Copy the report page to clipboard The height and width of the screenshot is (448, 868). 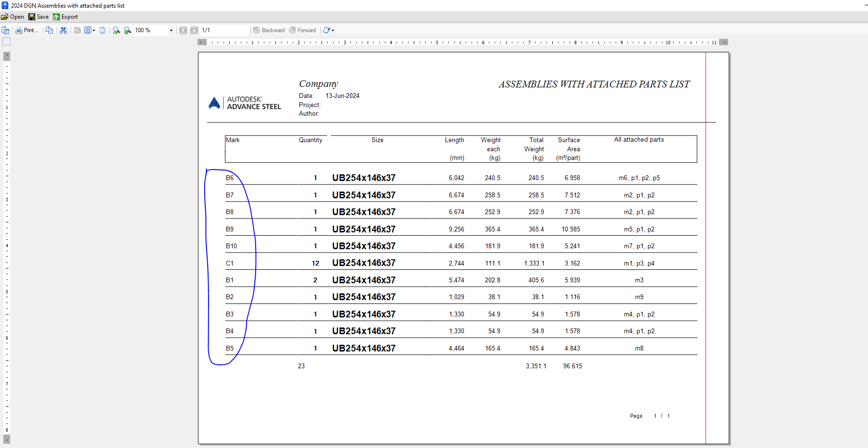[x=49, y=30]
